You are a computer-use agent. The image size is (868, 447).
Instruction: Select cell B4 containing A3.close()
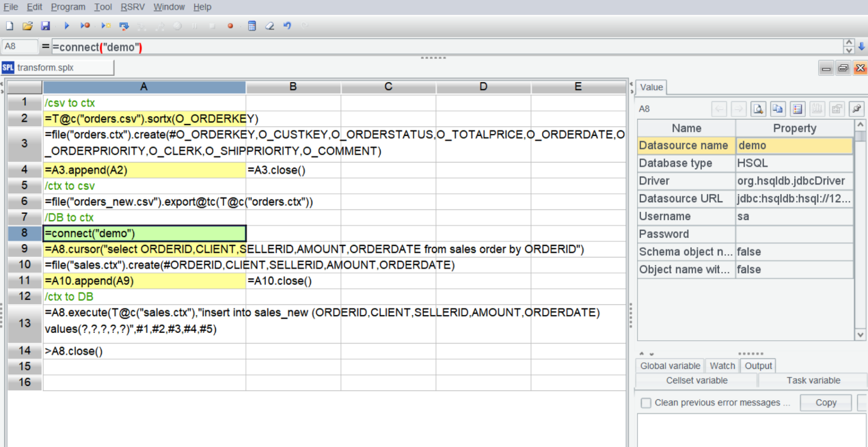[x=293, y=170]
